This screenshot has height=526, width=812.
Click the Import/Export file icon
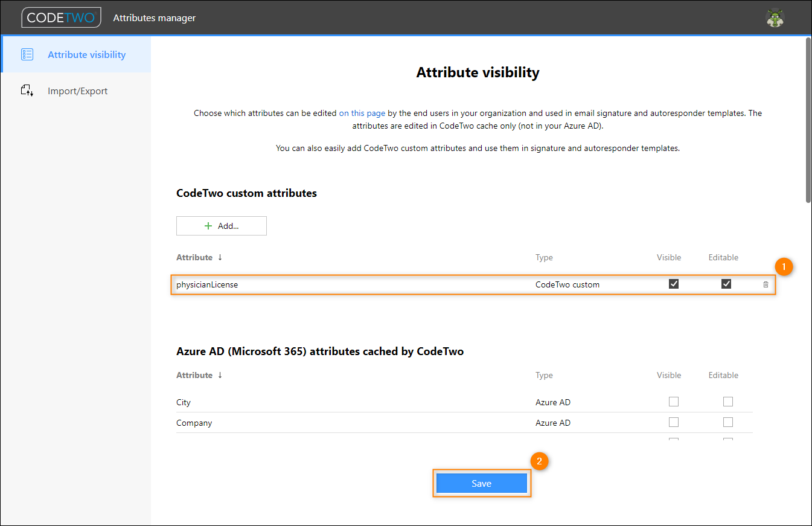coord(27,91)
